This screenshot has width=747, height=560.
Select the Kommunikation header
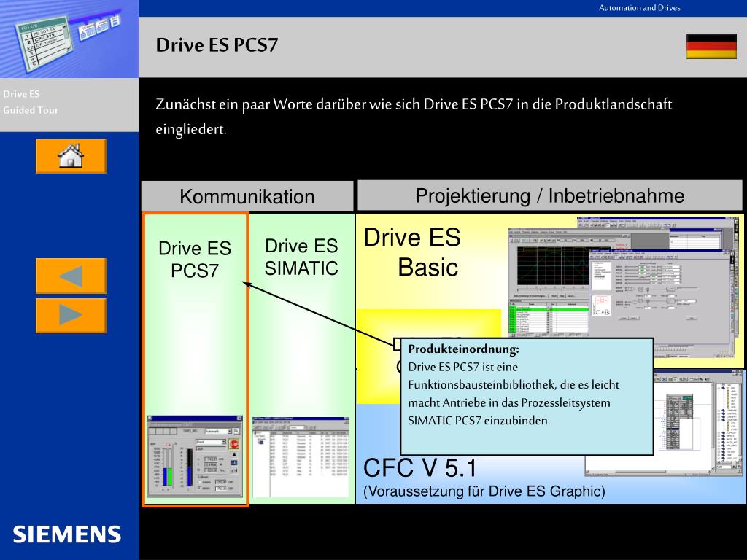247,196
